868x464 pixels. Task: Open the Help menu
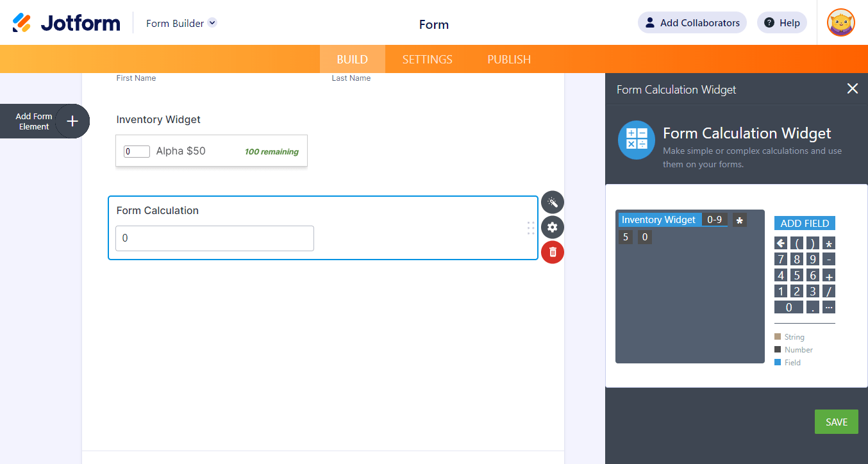(782, 22)
